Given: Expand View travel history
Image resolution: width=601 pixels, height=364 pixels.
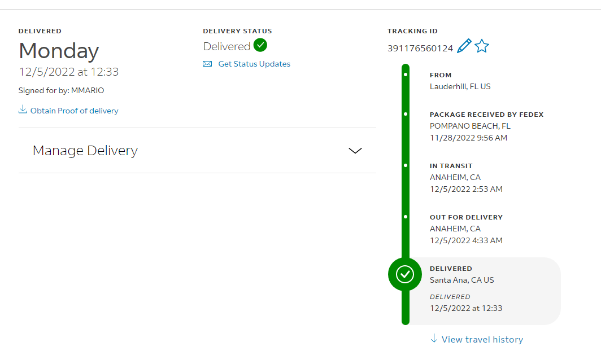Looking at the screenshot, I should tap(482, 340).
